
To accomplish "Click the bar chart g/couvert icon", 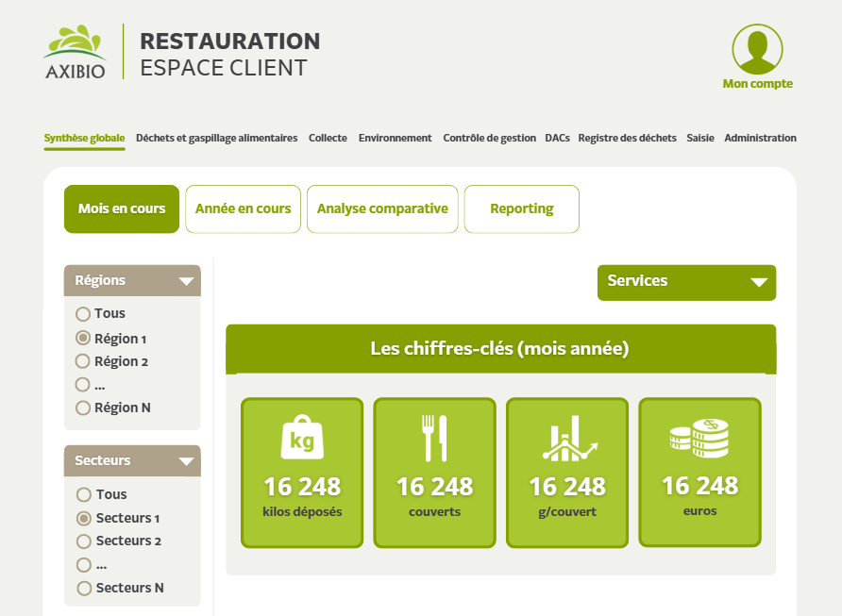I will coord(567,439).
